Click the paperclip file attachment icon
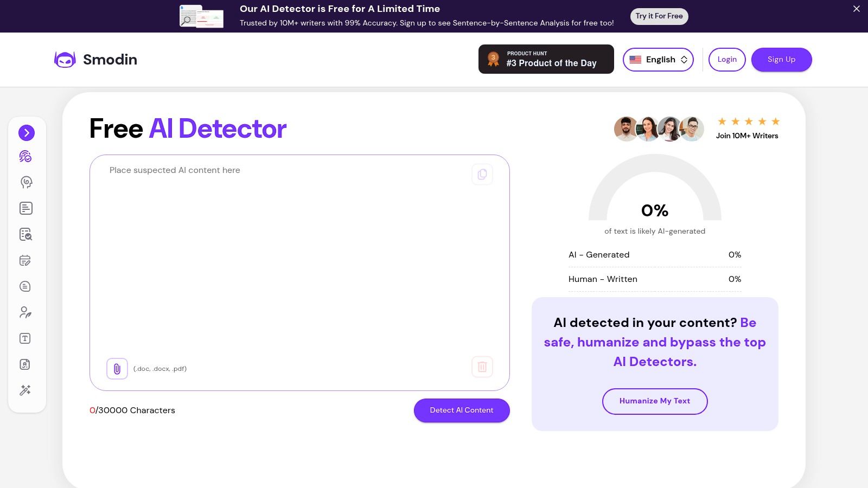Viewport: 868px width, 488px height. (x=117, y=369)
